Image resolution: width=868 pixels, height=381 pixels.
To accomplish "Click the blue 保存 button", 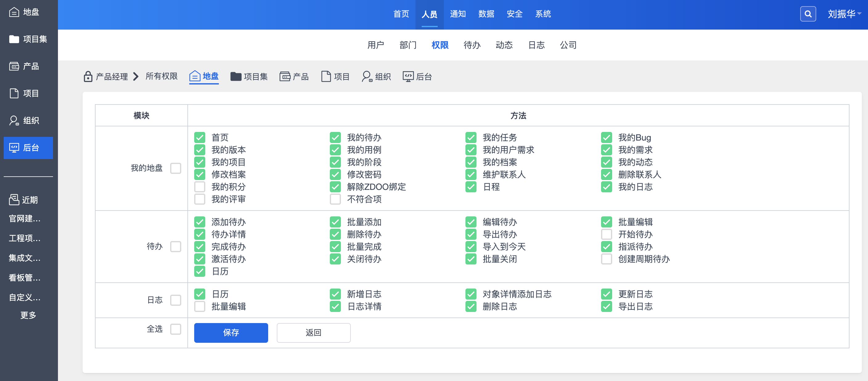I will 231,333.
